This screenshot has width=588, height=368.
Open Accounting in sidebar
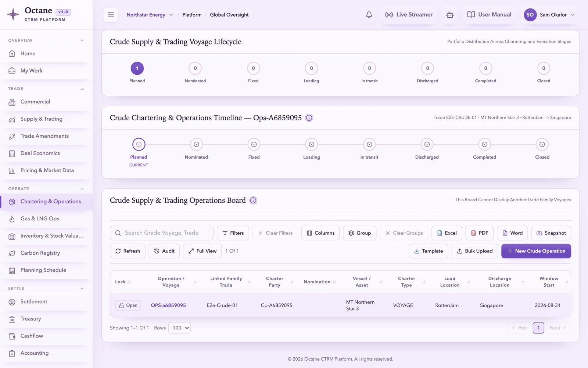pyautogui.click(x=46, y=353)
